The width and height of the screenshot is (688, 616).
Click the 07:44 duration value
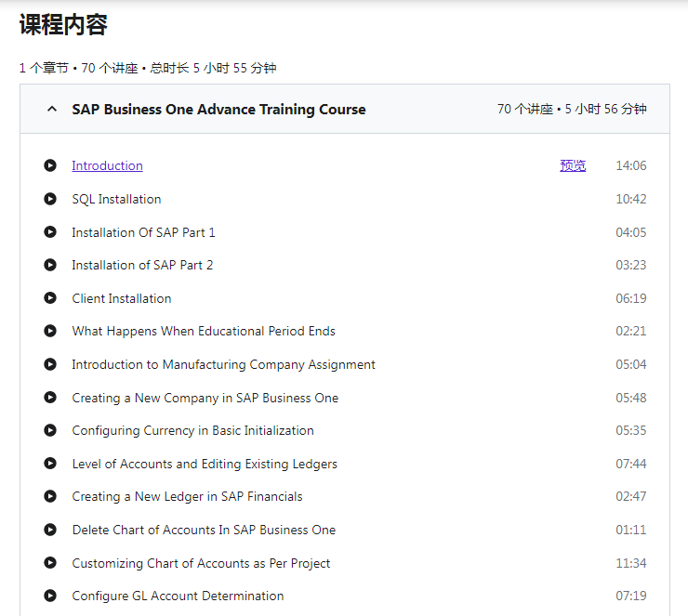pyautogui.click(x=631, y=464)
